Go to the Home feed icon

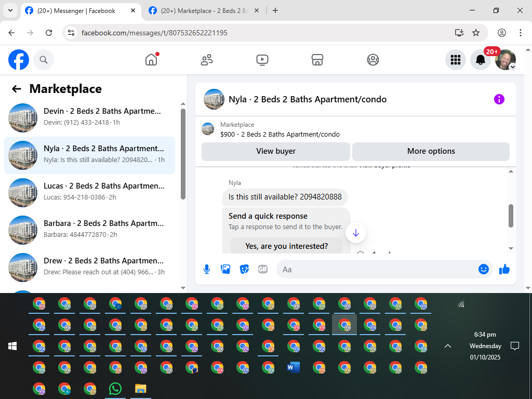pyautogui.click(x=151, y=60)
